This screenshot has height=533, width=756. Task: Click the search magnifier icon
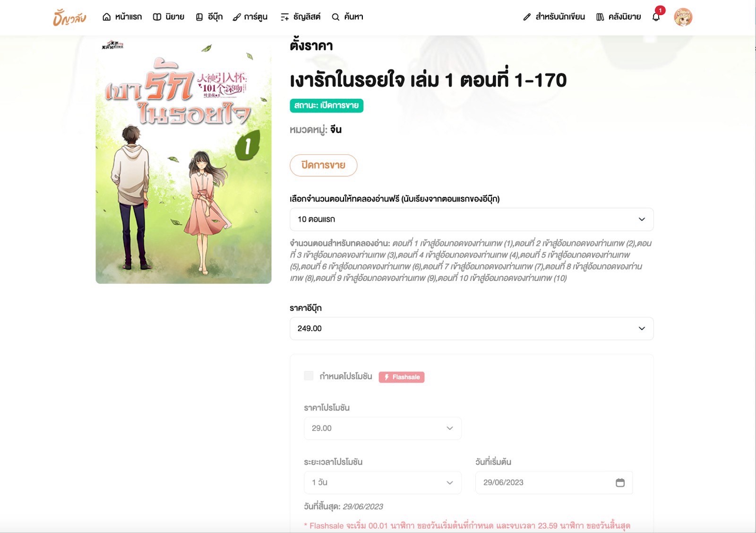[x=335, y=17]
